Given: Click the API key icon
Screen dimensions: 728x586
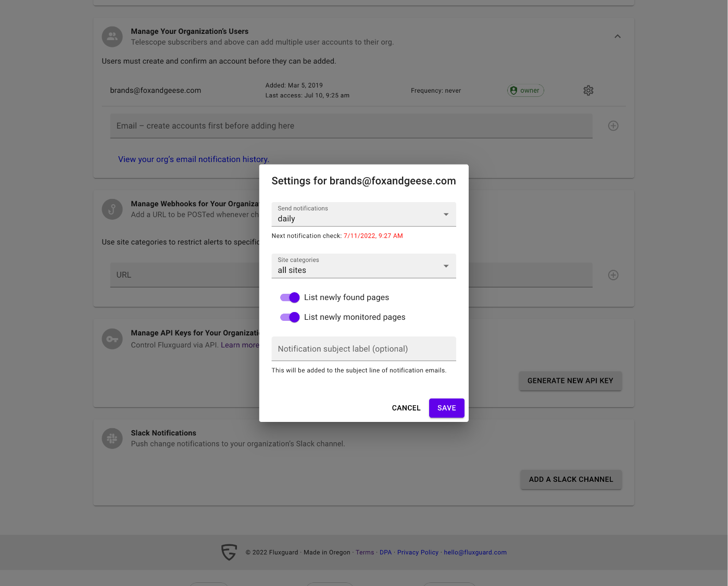Looking at the screenshot, I should tap(112, 339).
